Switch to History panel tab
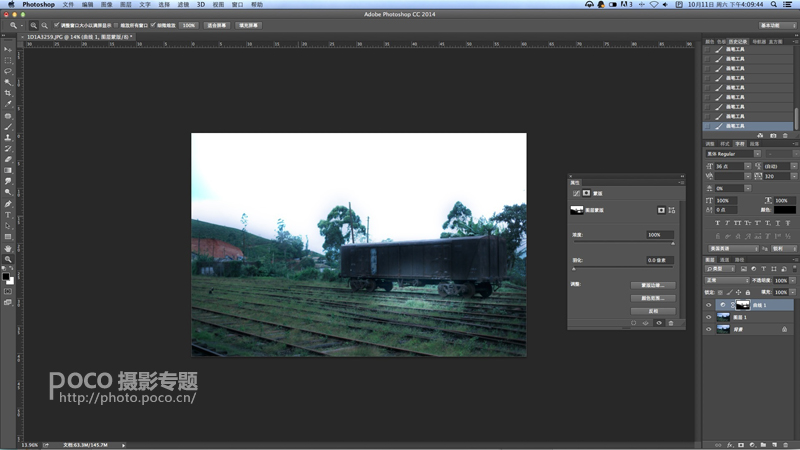This screenshot has height=450, width=800. click(x=737, y=41)
